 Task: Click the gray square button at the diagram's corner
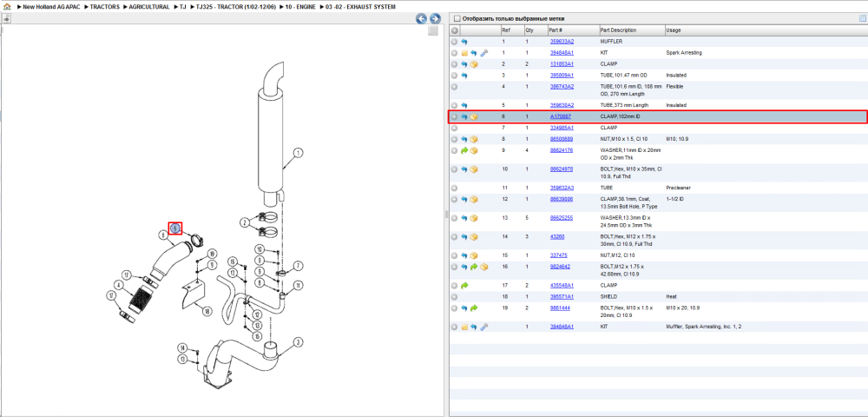[433, 31]
